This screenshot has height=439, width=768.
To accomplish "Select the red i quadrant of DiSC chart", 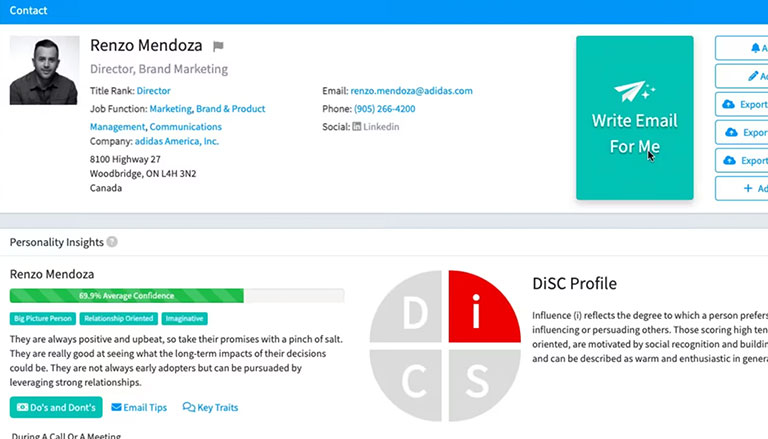I will [x=484, y=307].
